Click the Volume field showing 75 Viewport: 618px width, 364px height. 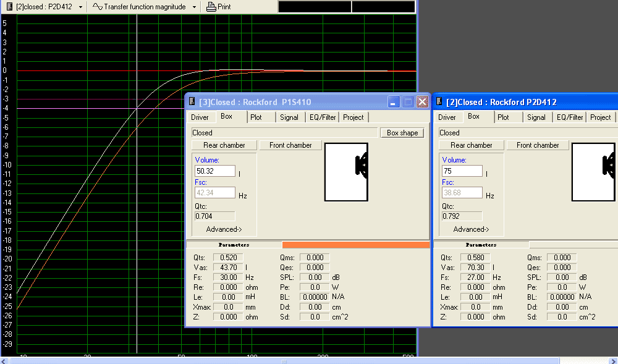click(462, 171)
